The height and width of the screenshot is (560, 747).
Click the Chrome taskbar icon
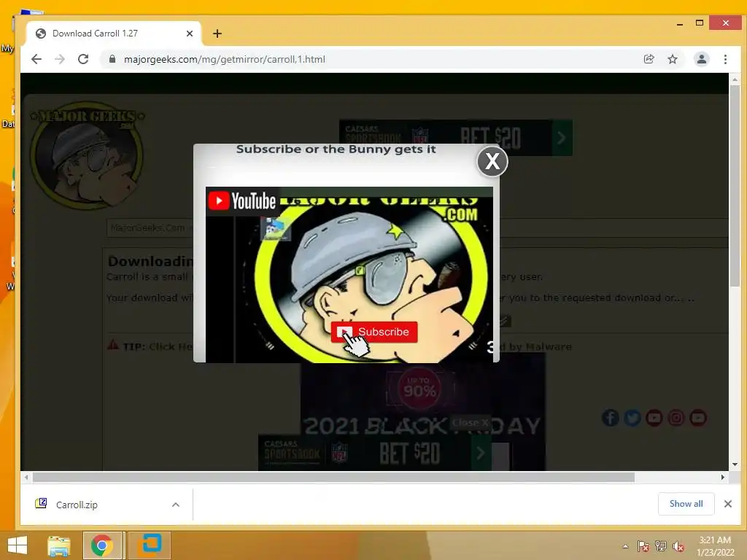[x=102, y=545]
